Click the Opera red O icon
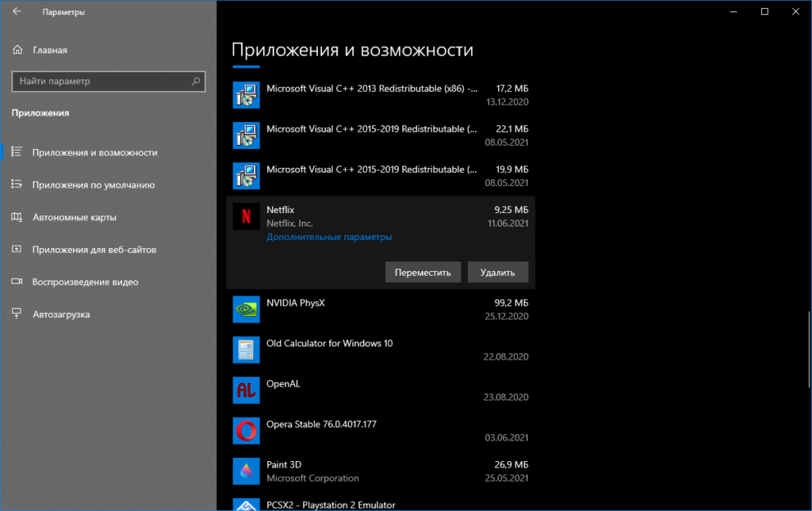Image resolution: width=812 pixels, height=511 pixels. [x=246, y=430]
